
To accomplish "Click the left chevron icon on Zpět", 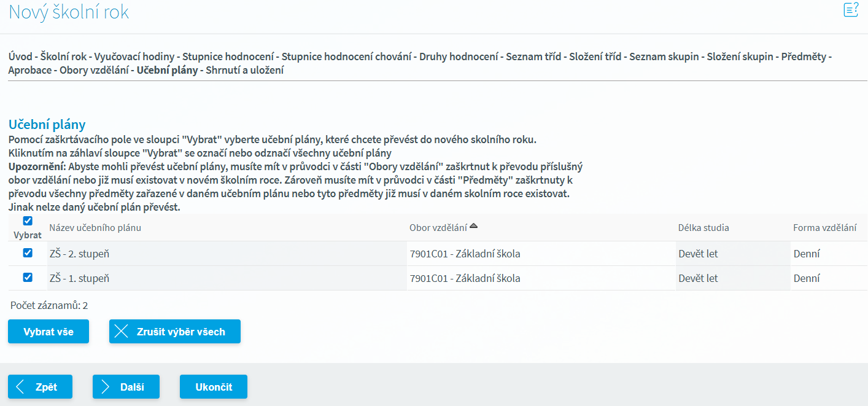I will pos(20,387).
